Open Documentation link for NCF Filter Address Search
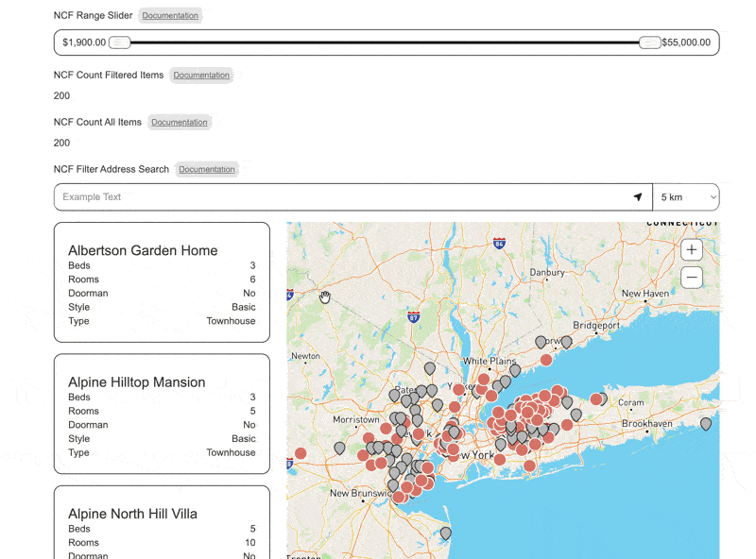This screenshot has height=559, width=756. 207,170
